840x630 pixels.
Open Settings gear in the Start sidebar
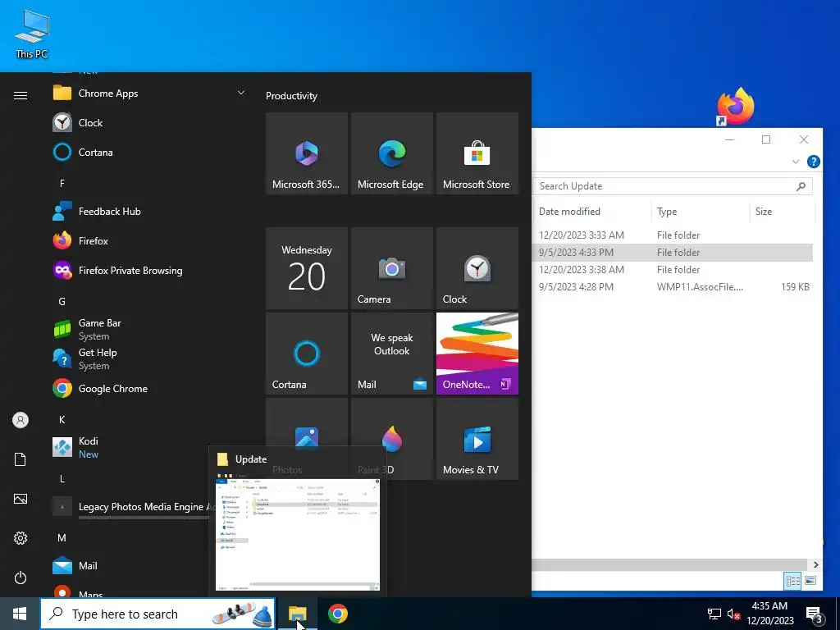[21, 538]
